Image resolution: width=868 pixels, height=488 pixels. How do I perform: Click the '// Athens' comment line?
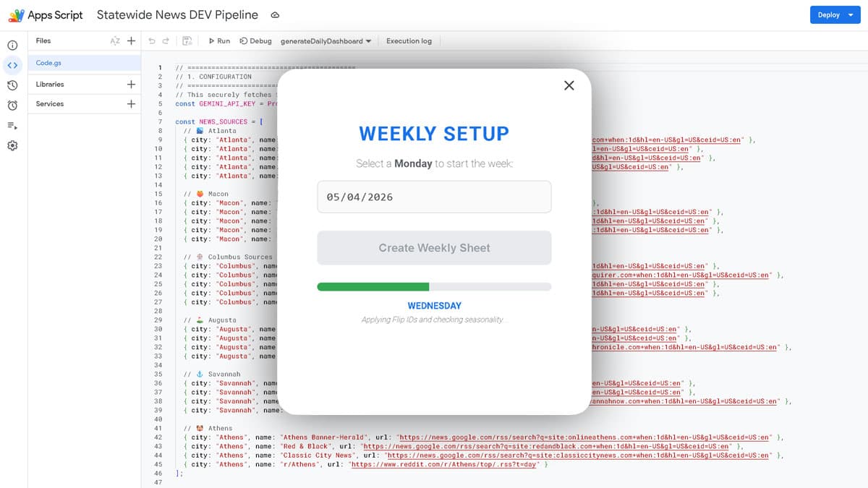pos(208,428)
